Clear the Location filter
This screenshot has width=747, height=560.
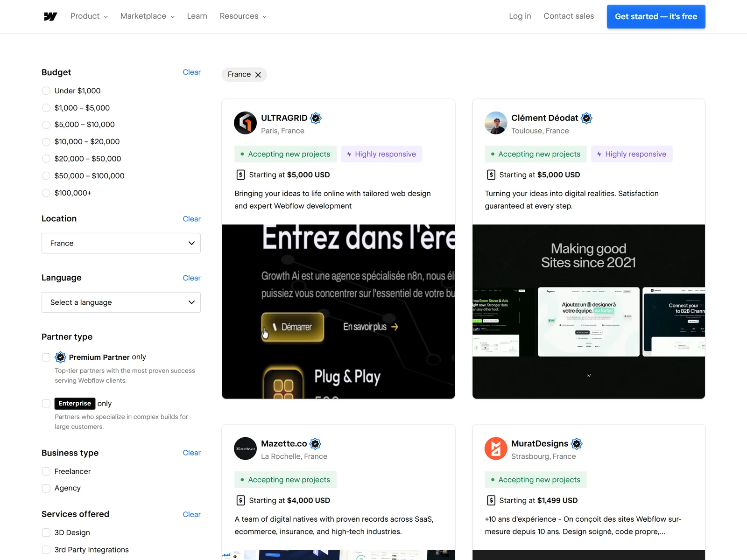point(191,219)
